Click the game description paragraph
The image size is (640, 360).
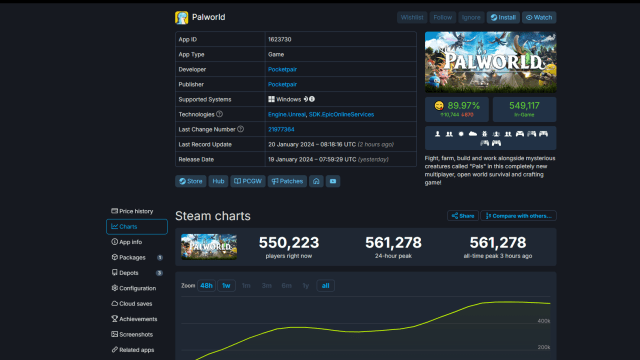click(490, 170)
